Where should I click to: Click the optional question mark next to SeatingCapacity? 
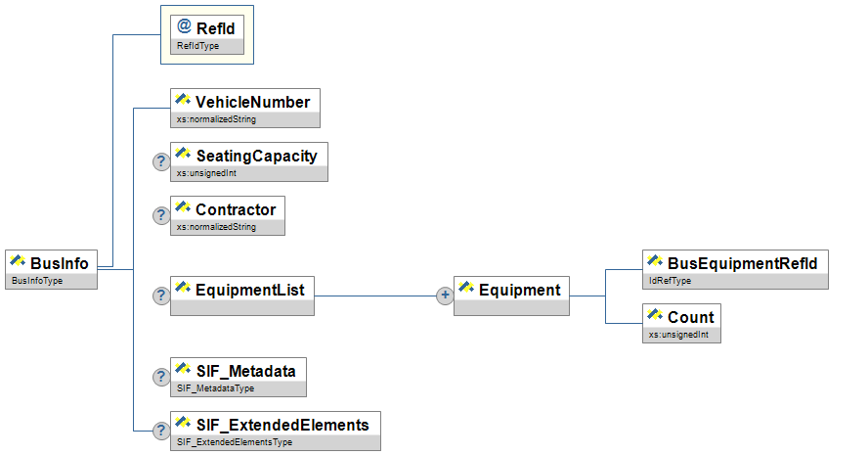pos(160,162)
